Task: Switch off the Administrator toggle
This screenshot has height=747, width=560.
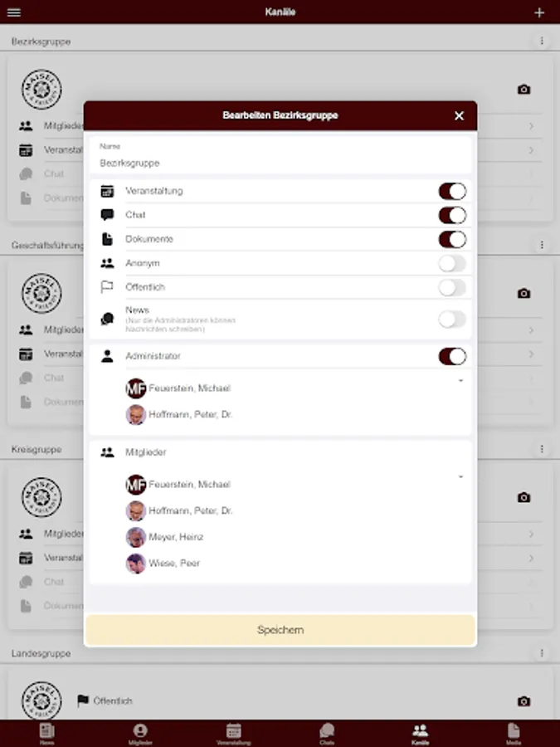Action: (x=452, y=356)
